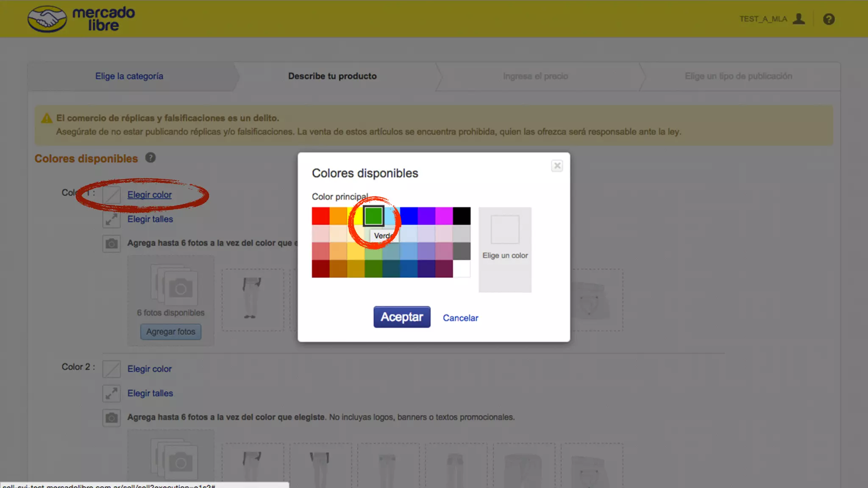Click the resize icon next to Color 2 Elegir talles
This screenshot has height=488, width=868.
coord(111,394)
